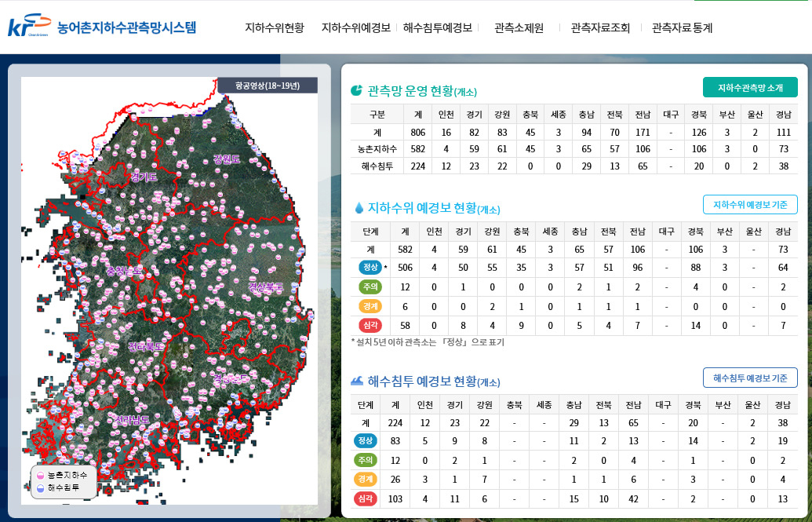This screenshot has height=522, width=812.
Task: Click the blue 정상 badge in groundwater table
Action: [370, 268]
